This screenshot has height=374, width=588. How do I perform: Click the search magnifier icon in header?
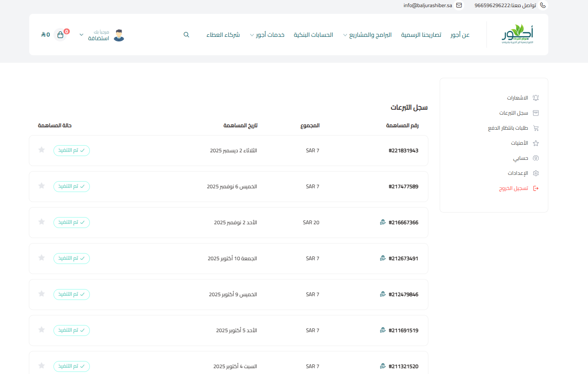click(x=186, y=35)
